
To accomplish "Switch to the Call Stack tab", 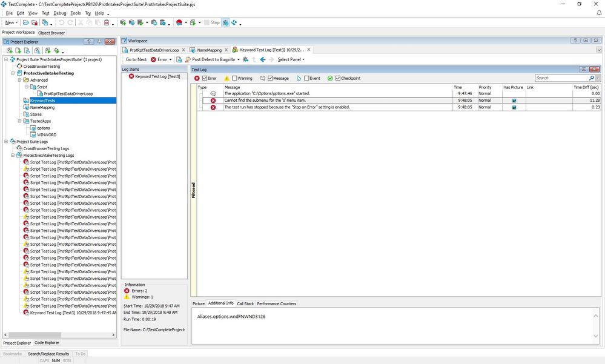I will (x=245, y=303).
